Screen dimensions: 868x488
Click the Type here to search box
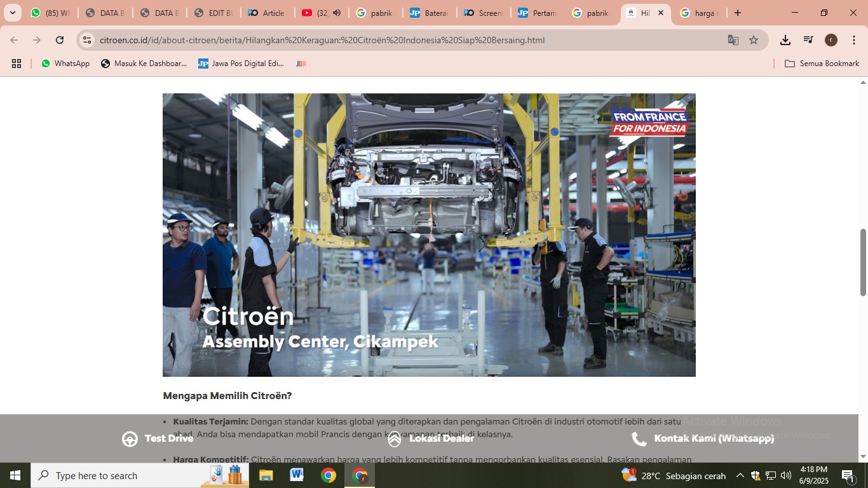[140, 475]
